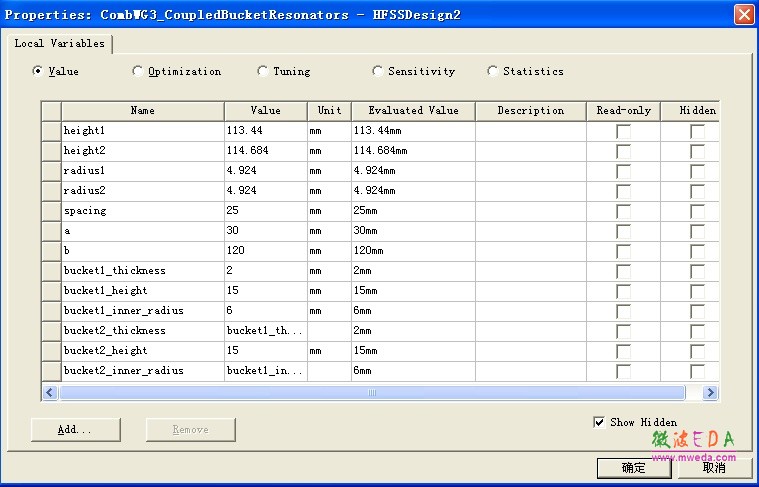759x487 pixels.
Task: Click the horizontal scrollbar right arrow
Action: (710, 393)
